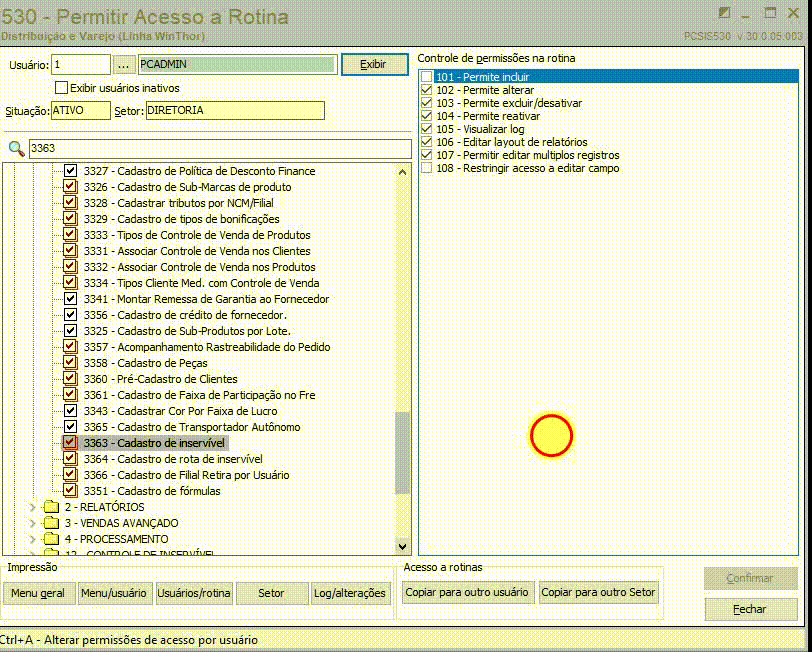Expand the 3 - VENDAS AVANÇADO node
This screenshot has height=652, width=812.
coord(33,523)
